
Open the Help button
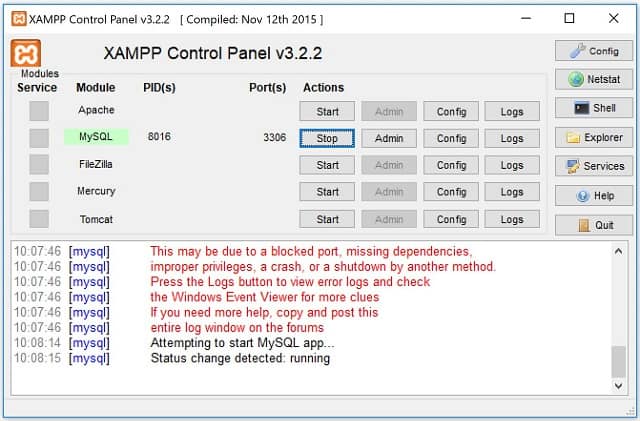pos(594,196)
